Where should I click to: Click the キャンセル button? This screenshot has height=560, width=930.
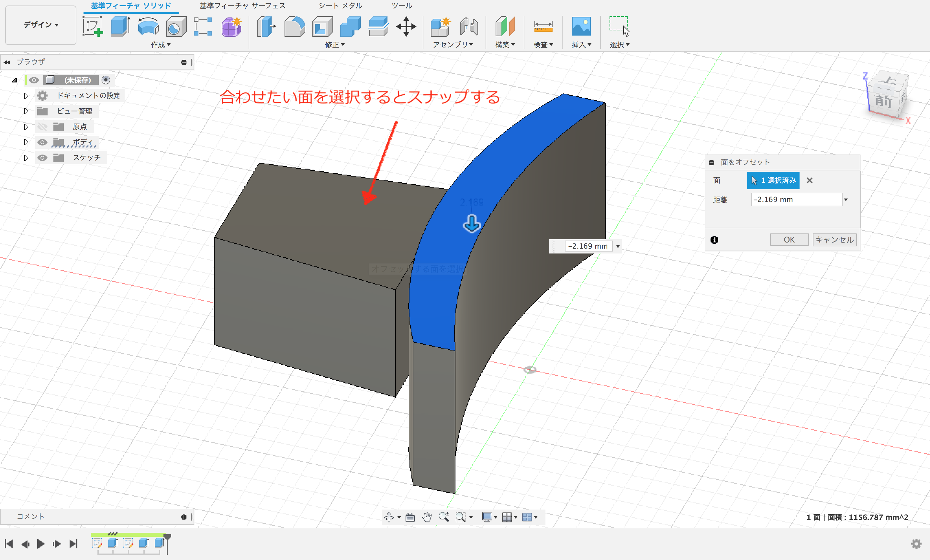pyautogui.click(x=834, y=240)
